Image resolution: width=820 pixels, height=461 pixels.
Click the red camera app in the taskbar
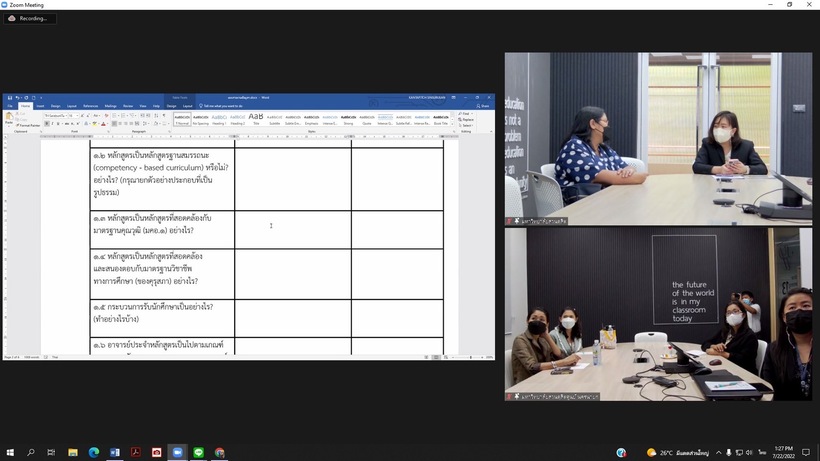click(x=156, y=452)
